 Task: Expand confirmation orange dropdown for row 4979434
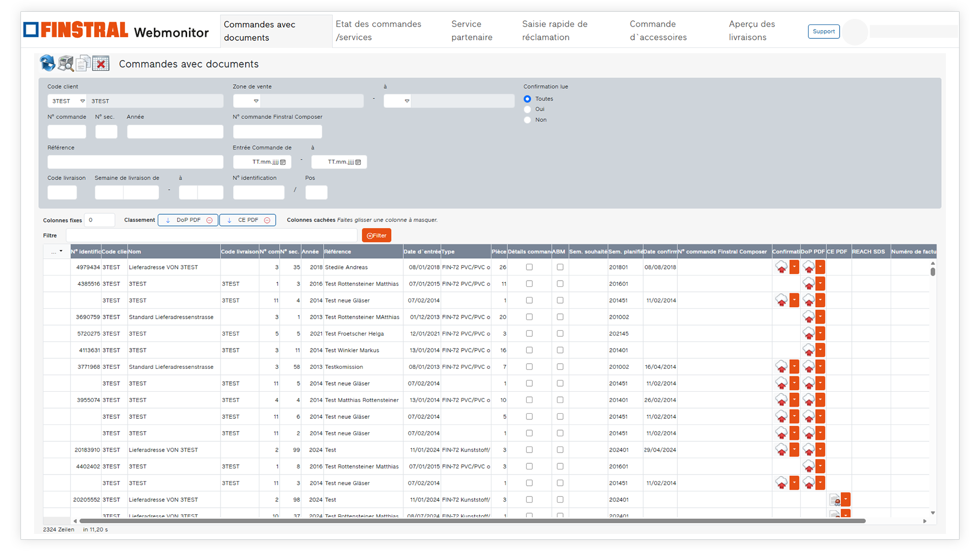(x=794, y=267)
